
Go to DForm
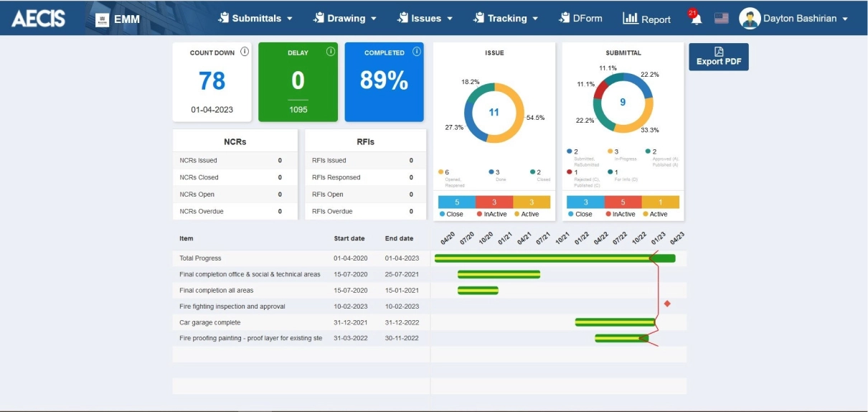tap(580, 19)
